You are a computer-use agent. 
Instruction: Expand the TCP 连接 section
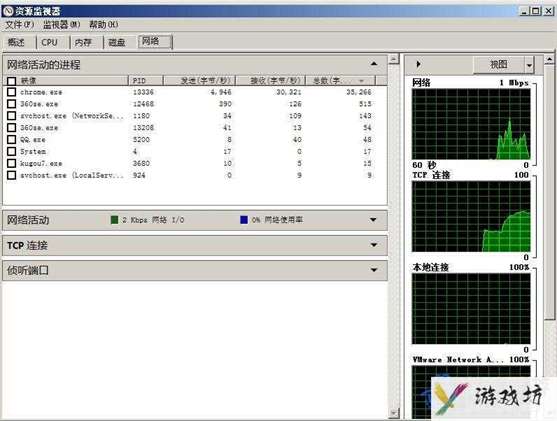click(x=374, y=245)
